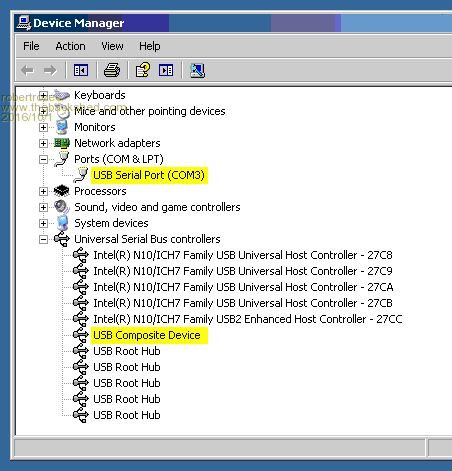Click the Scan for hardware changes icon
Image resolution: width=452 pixels, height=471 pixels.
(x=197, y=70)
